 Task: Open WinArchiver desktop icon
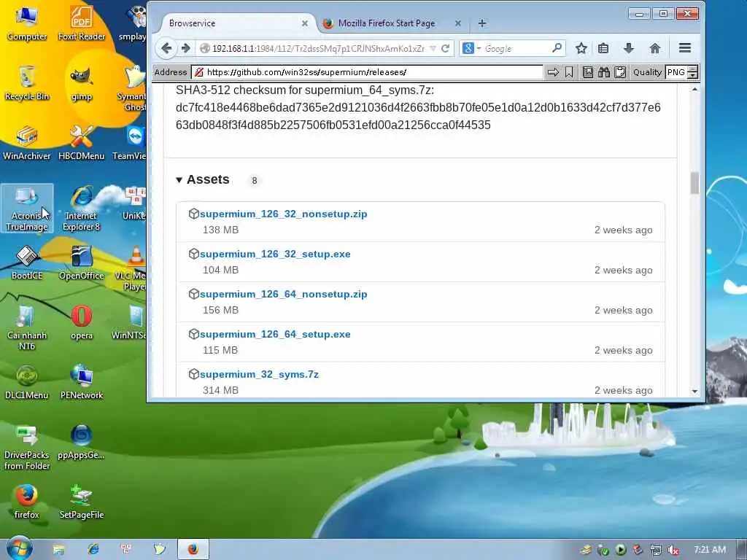pos(27,143)
